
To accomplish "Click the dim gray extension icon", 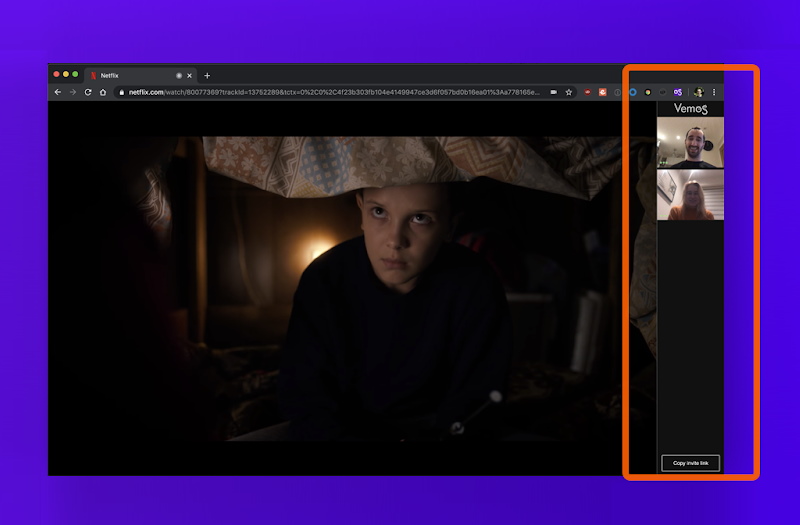I will tap(662, 92).
